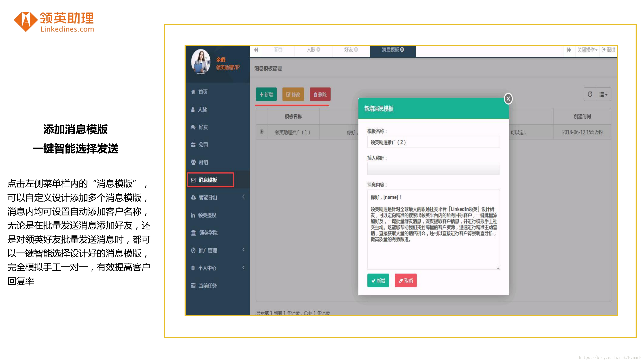644x362 pixels.
Task: Expand the 智能导出 sidebar menu
Action: coord(218,198)
